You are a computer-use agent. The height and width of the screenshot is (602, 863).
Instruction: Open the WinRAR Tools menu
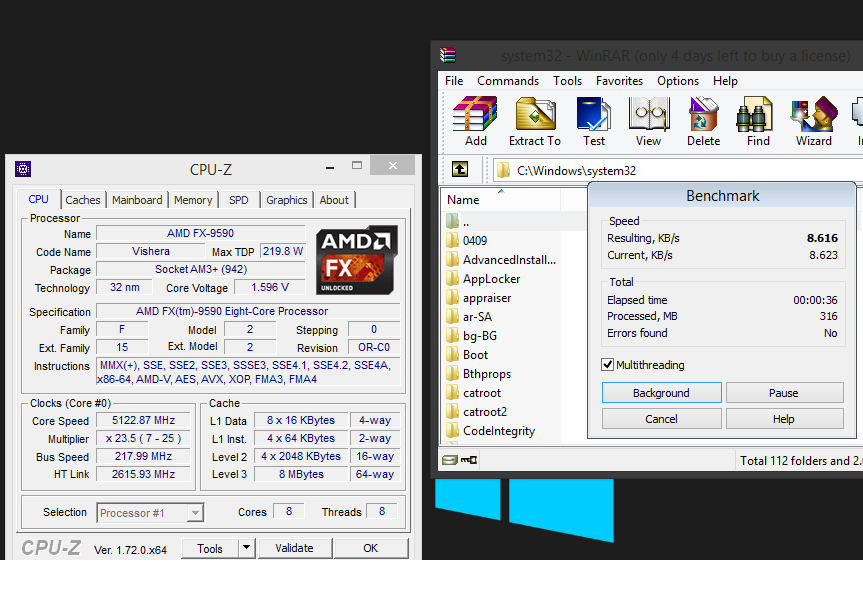pyautogui.click(x=567, y=81)
